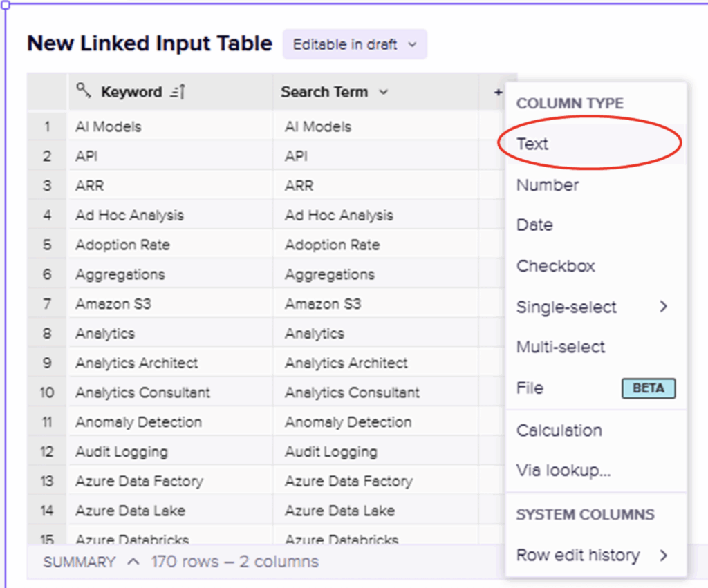
Task: Click the ascending sort icon on Keyword column
Action: [x=178, y=92]
